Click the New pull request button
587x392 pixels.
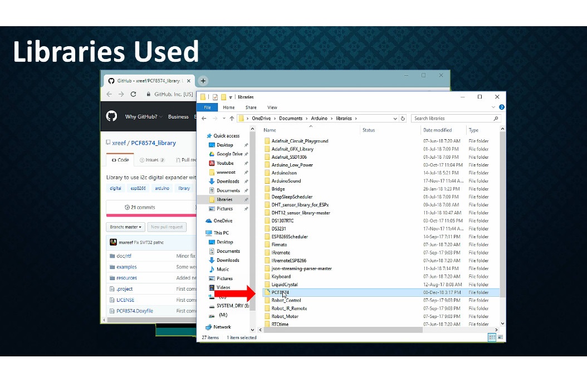click(167, 227)
